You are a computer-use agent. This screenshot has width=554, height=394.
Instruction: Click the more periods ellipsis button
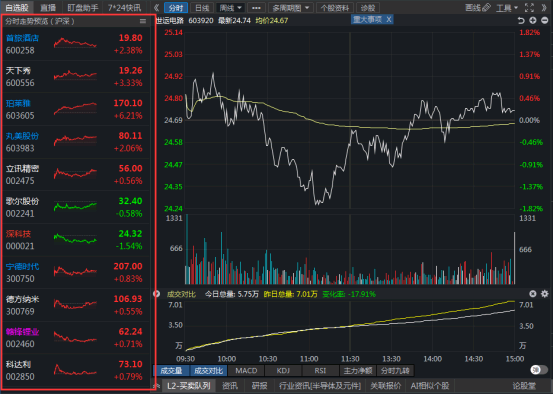[x=256, y=8]
